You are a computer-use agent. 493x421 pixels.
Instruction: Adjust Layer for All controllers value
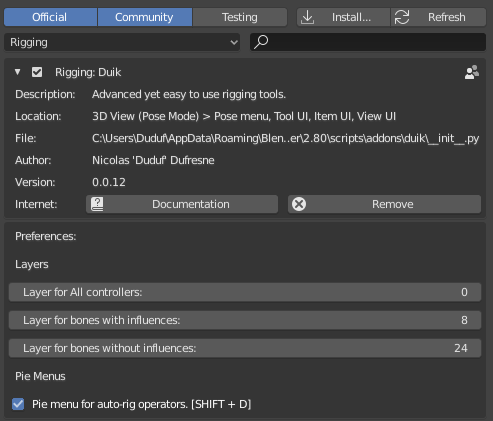tap(245, 292)
